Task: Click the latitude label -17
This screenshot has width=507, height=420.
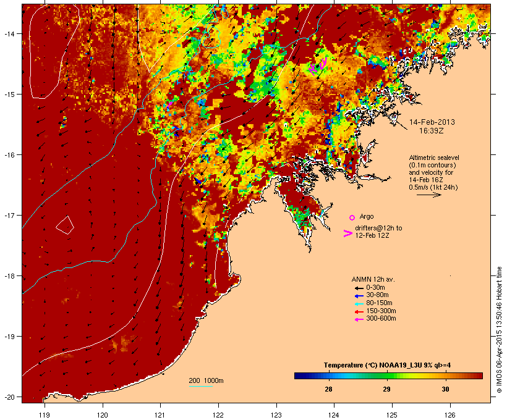Action: (x=9, y=215)
